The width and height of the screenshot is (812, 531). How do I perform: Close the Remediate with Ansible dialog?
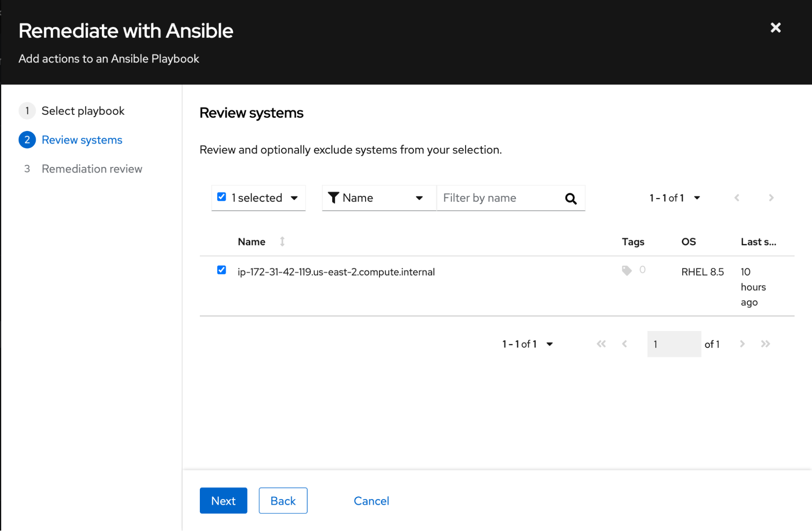pos(775,28)
